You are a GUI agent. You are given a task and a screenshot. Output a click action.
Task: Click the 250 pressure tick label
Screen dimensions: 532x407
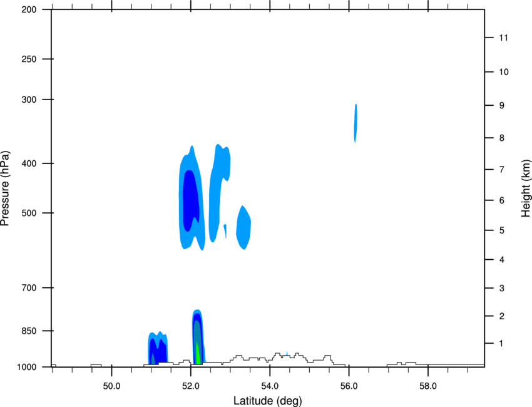29,59
